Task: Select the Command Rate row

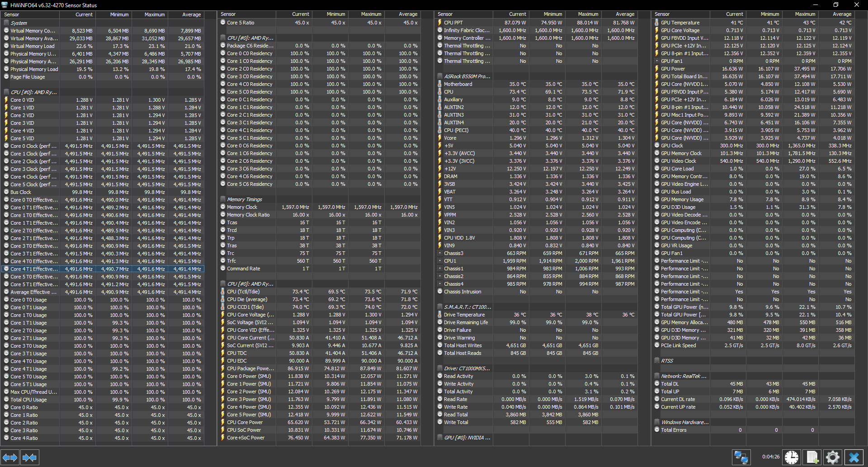Action: (x=320, y=269)
